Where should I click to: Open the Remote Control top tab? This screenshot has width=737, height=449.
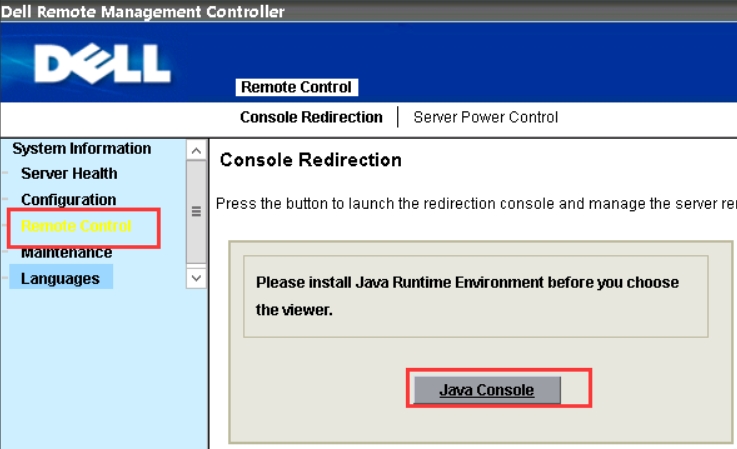coord(297,87)
